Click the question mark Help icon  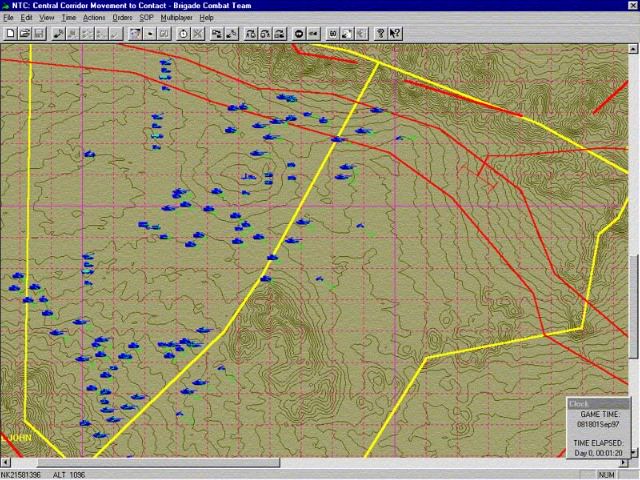click(381, 33)
